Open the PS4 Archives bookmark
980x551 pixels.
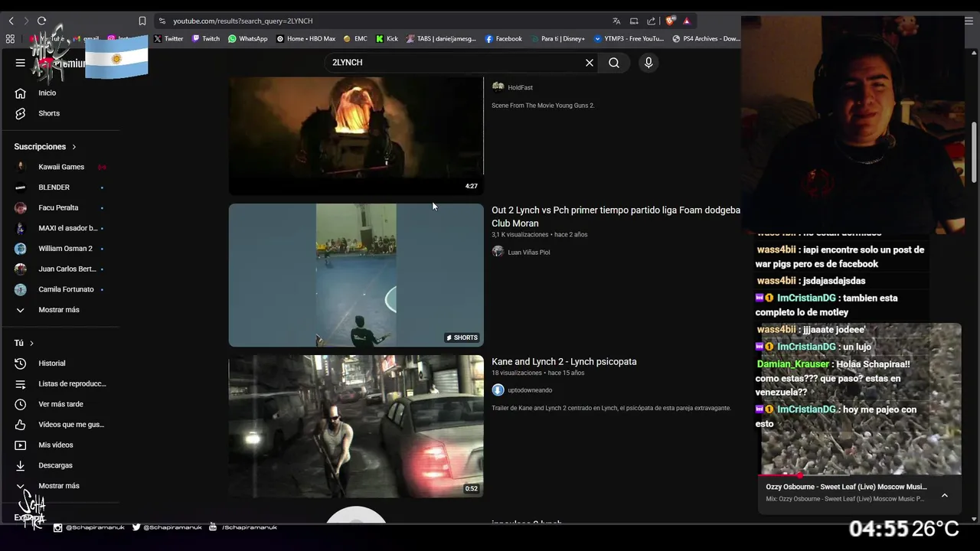coord(706,38)
